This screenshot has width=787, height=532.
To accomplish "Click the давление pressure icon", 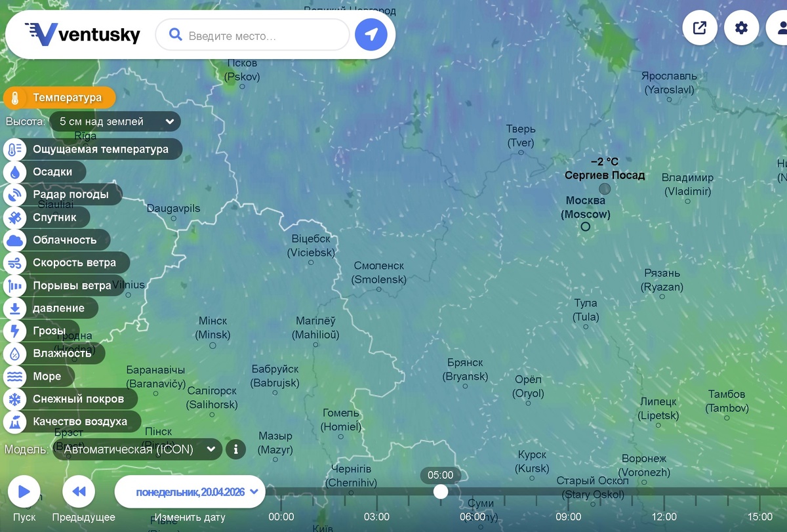I will [14, 308].
